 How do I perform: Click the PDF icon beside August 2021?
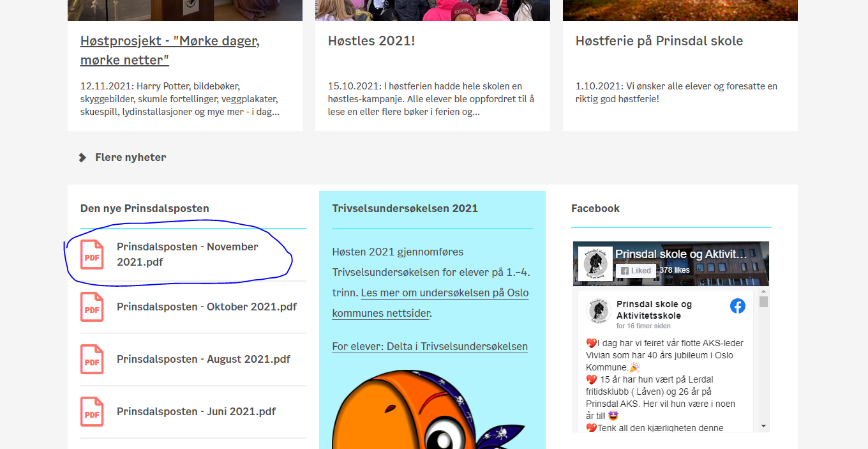(92, 360)
